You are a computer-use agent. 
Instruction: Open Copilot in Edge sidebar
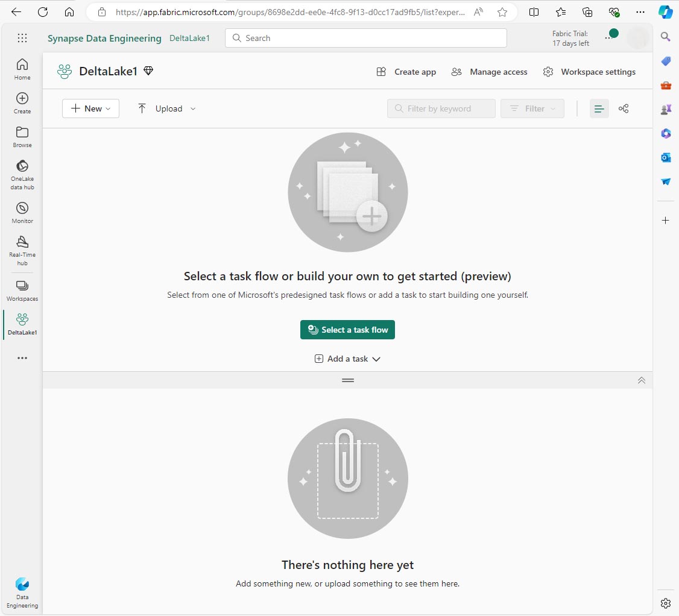(666, 11)
